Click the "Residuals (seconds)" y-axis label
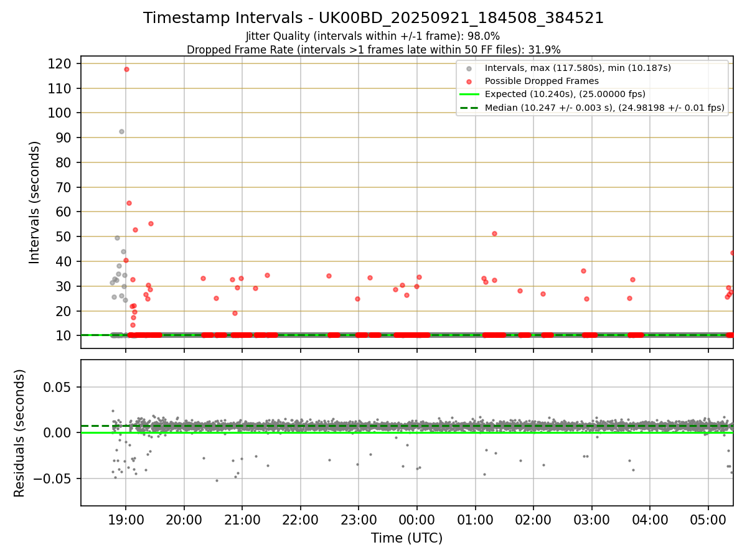The width and height of the screenshot is (747, 560). [x=20, y=433]
